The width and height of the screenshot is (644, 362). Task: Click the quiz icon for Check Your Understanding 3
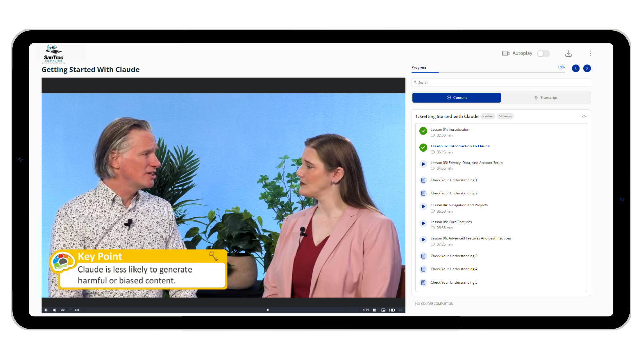(x=423, y=256)
